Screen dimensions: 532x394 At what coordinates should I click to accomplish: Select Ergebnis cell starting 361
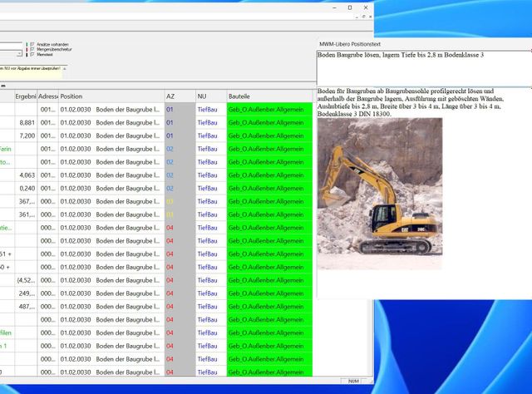(26, 214)
